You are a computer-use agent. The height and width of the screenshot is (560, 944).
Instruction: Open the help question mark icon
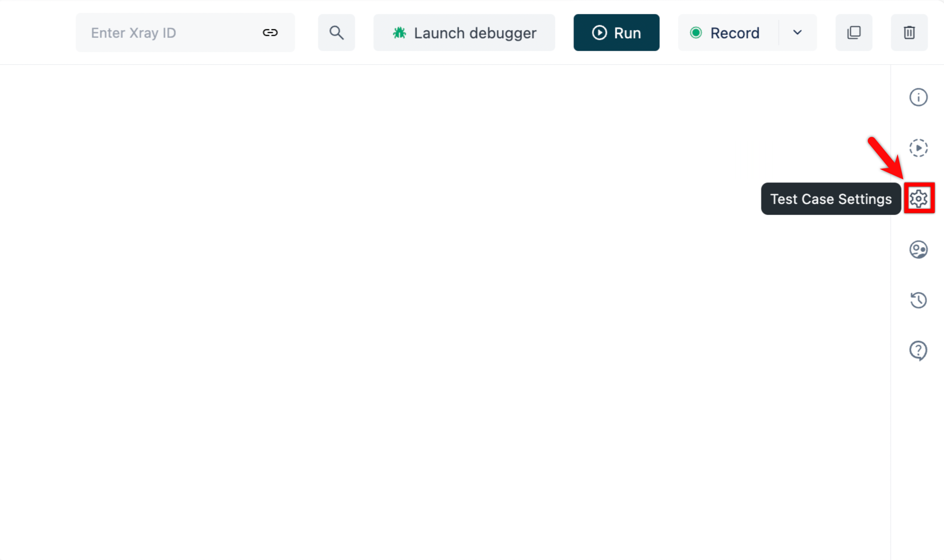click(x=918, y=351)
